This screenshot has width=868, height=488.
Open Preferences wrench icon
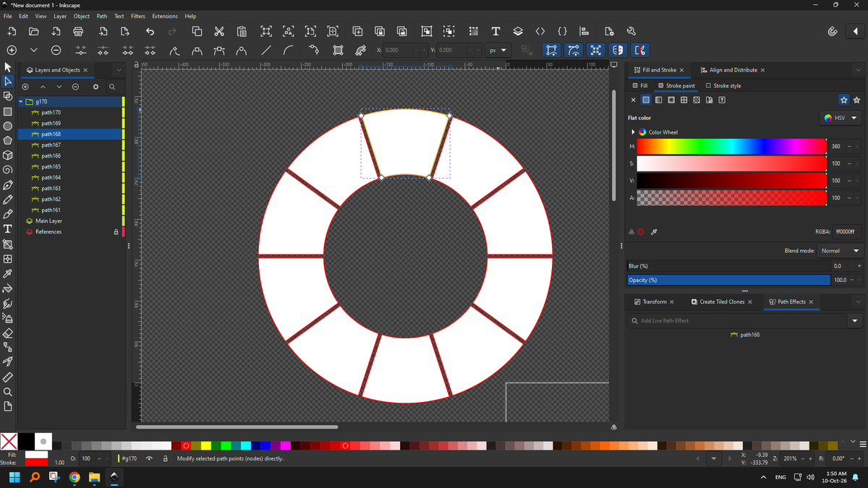tap(631, 31)
